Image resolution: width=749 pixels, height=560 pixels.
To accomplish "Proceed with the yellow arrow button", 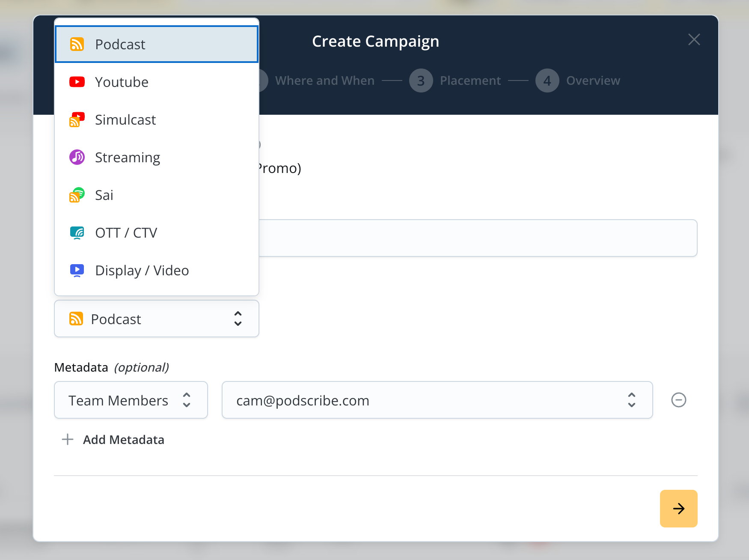I will tap(678, 508).
